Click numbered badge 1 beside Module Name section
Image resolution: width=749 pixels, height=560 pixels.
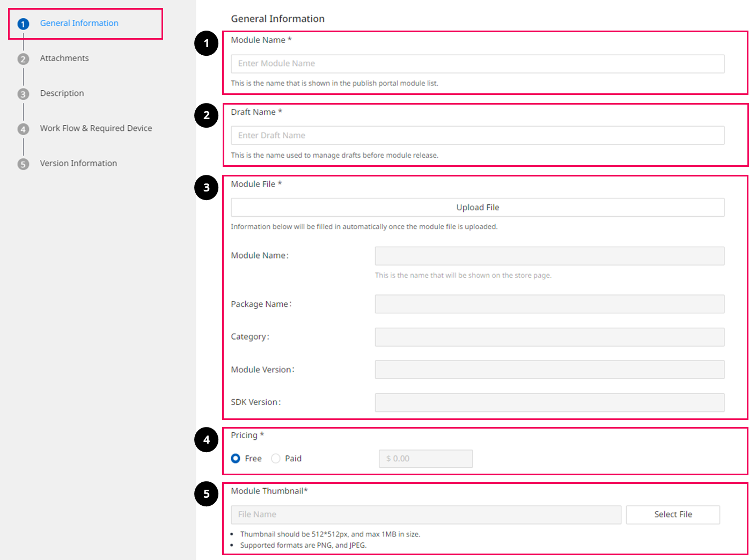206,44
